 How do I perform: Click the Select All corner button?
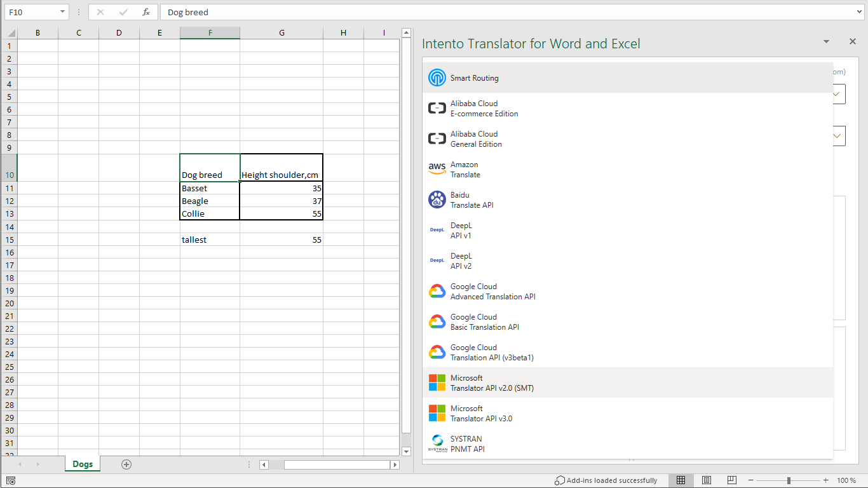[9, 32]
